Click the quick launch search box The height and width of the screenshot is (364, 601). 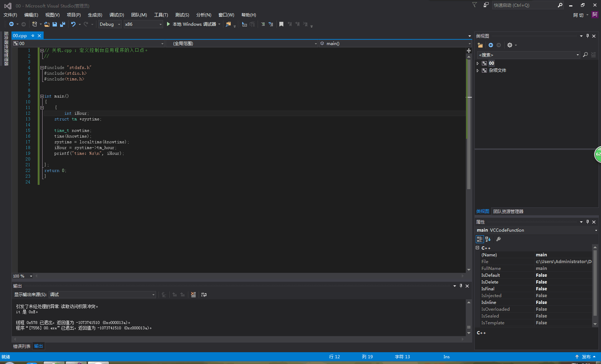[525, 5]
